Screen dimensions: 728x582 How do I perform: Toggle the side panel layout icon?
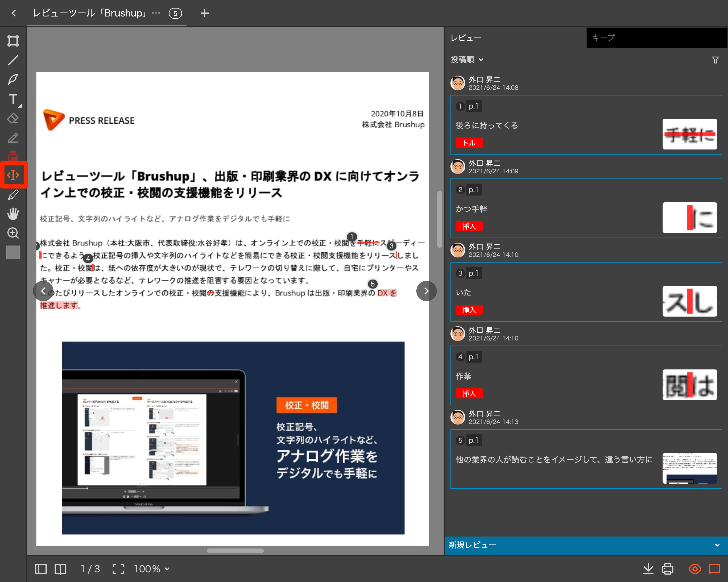click(41, 569)
